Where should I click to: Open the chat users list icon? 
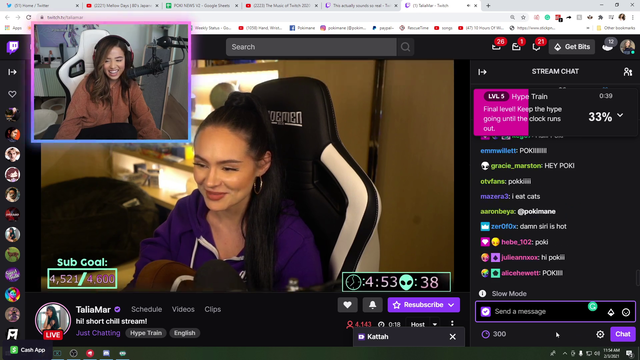pyautogui.click(x=628, y=72)
